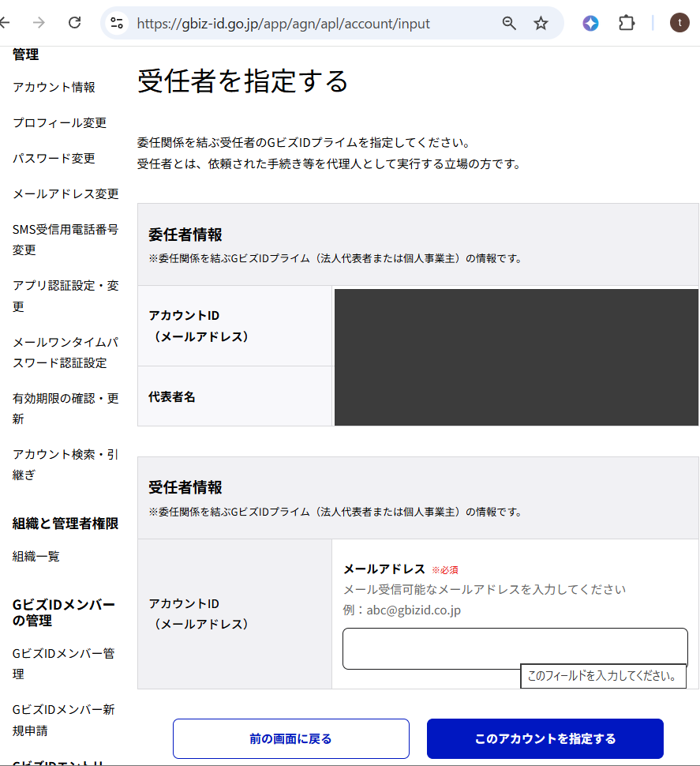Click the 委任者情報 section heading
This screenshot has height=766, width=700.
[x=185, y=235]
